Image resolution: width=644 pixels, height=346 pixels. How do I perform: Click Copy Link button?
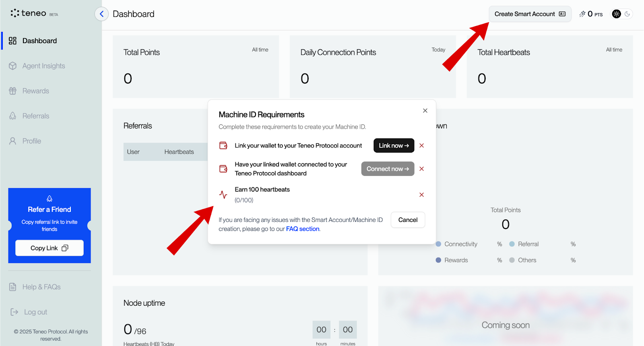[50, 248]
